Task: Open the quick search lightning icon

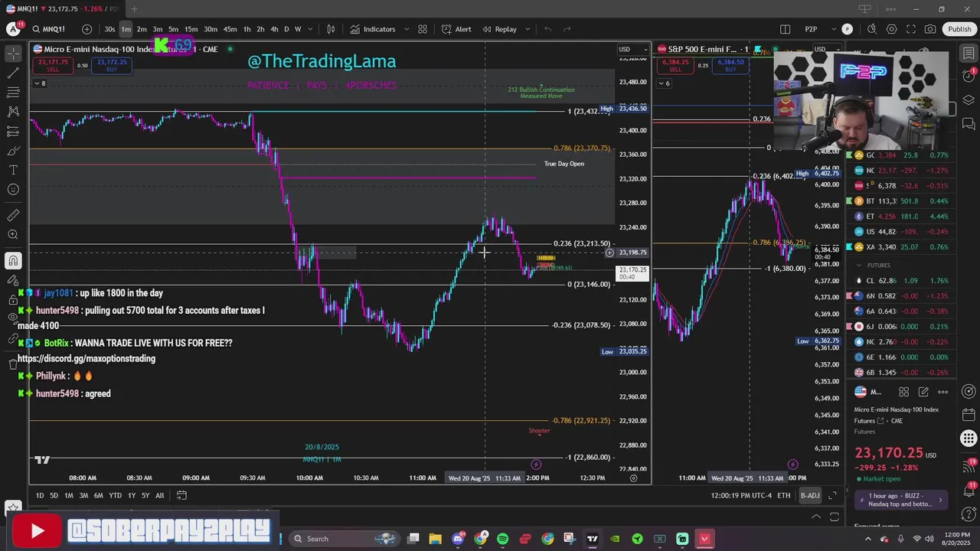Action: pyautogui.click(x=872, y=29)
